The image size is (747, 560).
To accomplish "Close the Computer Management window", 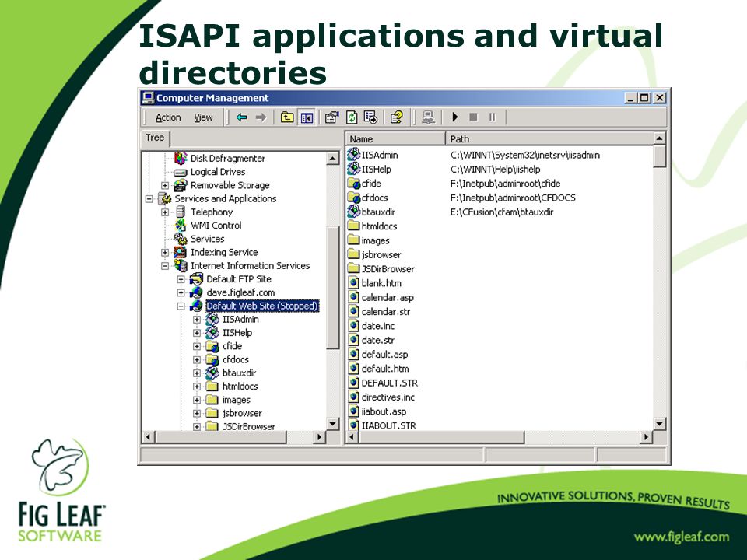I will (659, 98).
